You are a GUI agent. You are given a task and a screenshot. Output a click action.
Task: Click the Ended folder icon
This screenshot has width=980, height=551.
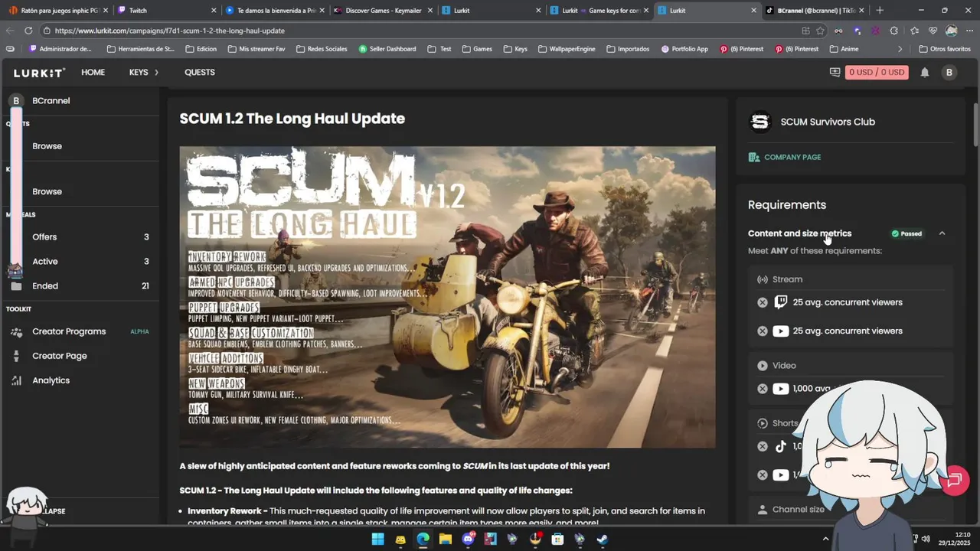pyautogui.click(x=16, y=285)
